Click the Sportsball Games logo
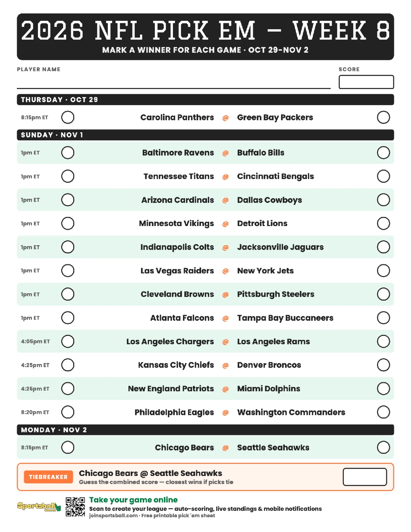Image resolution: width=411 pixels, height=532 pixels. [39, 507]
